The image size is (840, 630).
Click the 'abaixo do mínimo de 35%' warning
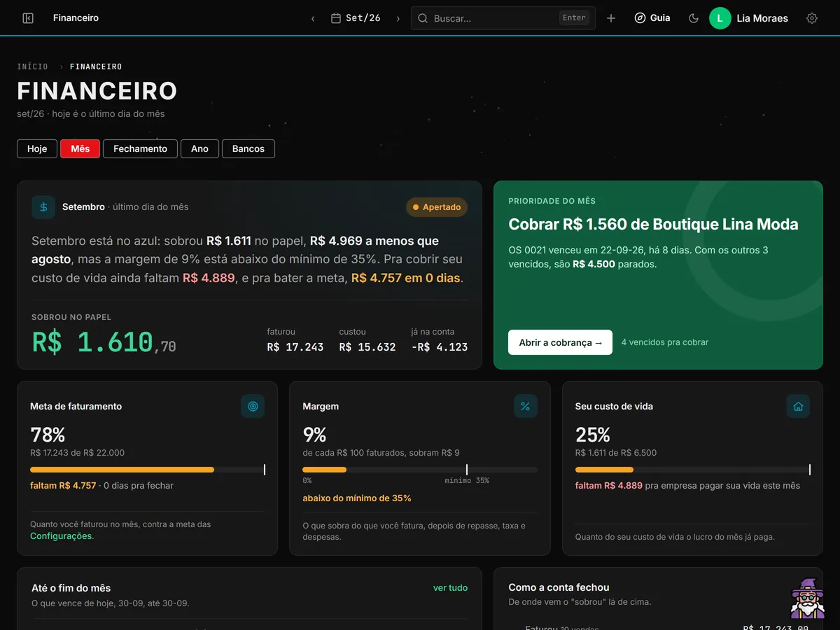coord(357,498)
